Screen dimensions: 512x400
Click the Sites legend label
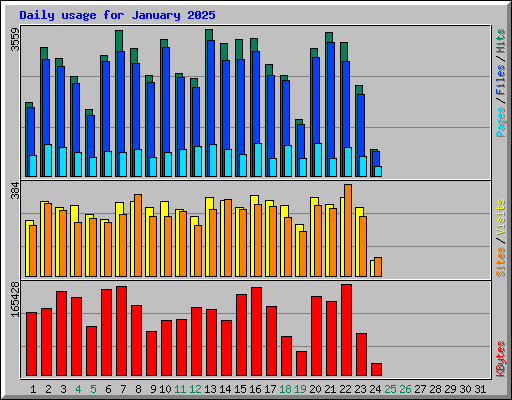[500, 262]
